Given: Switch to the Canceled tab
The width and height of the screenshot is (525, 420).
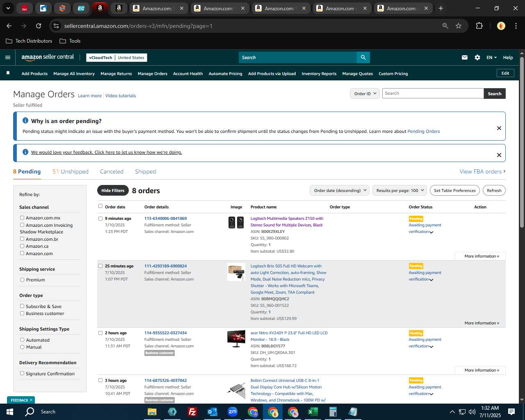Looking at the screenshot, I should pos(112,171).
